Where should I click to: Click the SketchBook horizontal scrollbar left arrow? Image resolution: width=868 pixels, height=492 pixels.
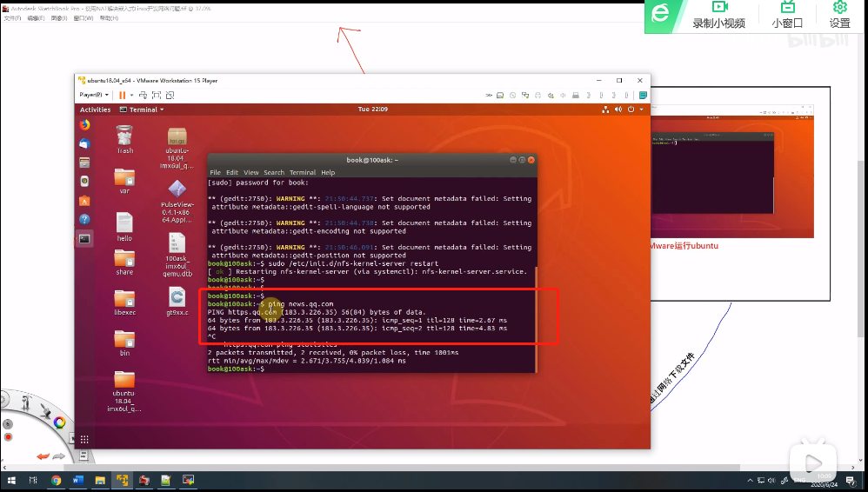coord(4,467)
